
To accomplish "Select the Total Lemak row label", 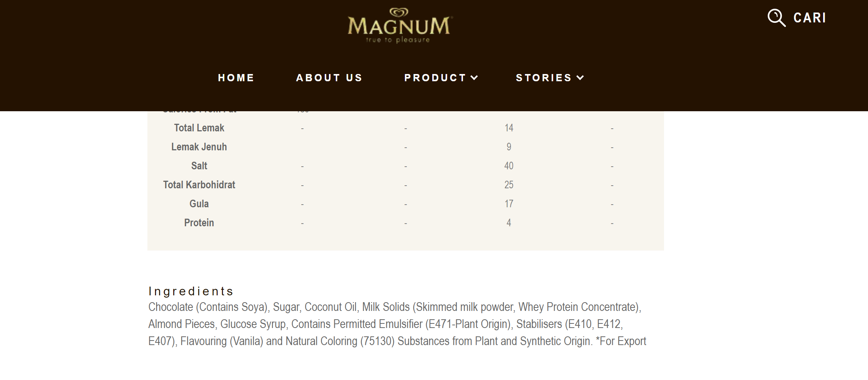I will click(x=199, y=128).
